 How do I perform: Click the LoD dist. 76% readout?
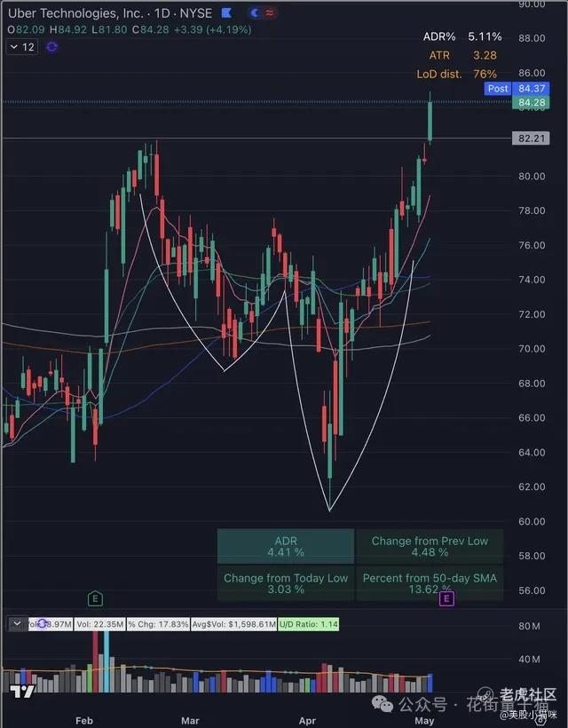click(457, 74)
